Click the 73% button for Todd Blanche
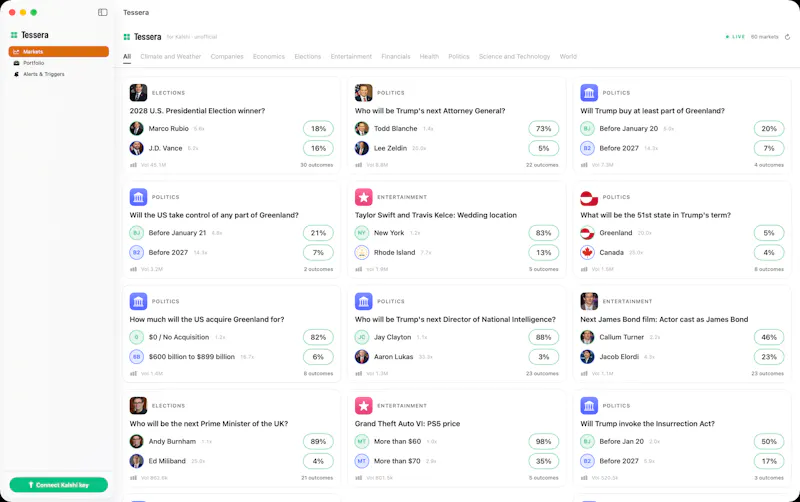The image size is (800, 502). coord(544,129)
